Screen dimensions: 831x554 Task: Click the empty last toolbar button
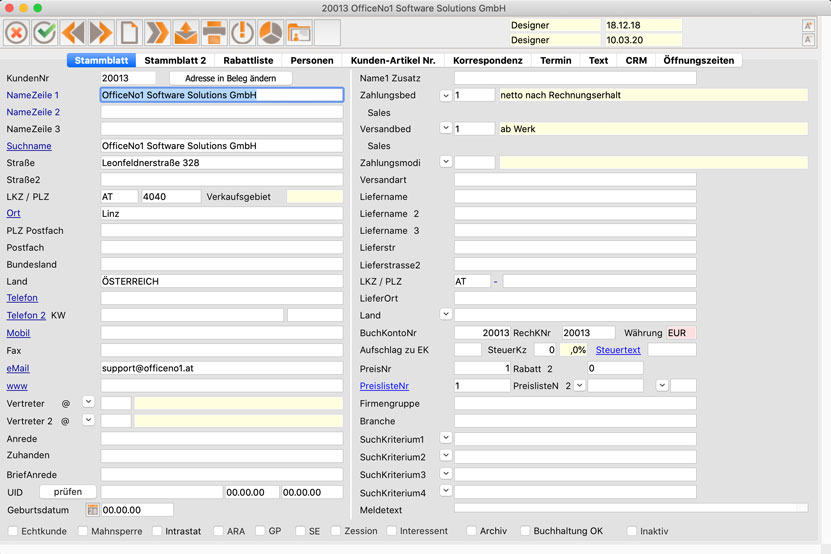pyautogui.click(x=328, y=33)
